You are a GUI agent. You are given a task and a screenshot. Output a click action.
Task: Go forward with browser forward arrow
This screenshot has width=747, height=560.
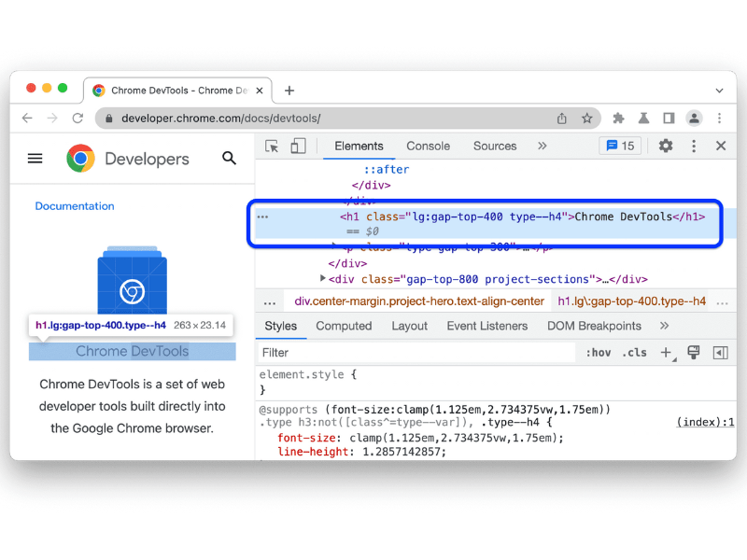(x=52, y=119)
